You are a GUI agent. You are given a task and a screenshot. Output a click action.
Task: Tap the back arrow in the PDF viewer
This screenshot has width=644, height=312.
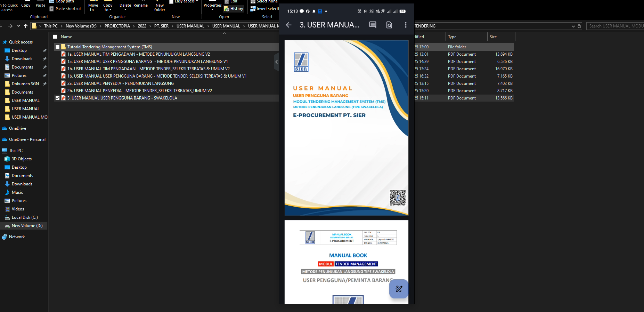[288, 25]
